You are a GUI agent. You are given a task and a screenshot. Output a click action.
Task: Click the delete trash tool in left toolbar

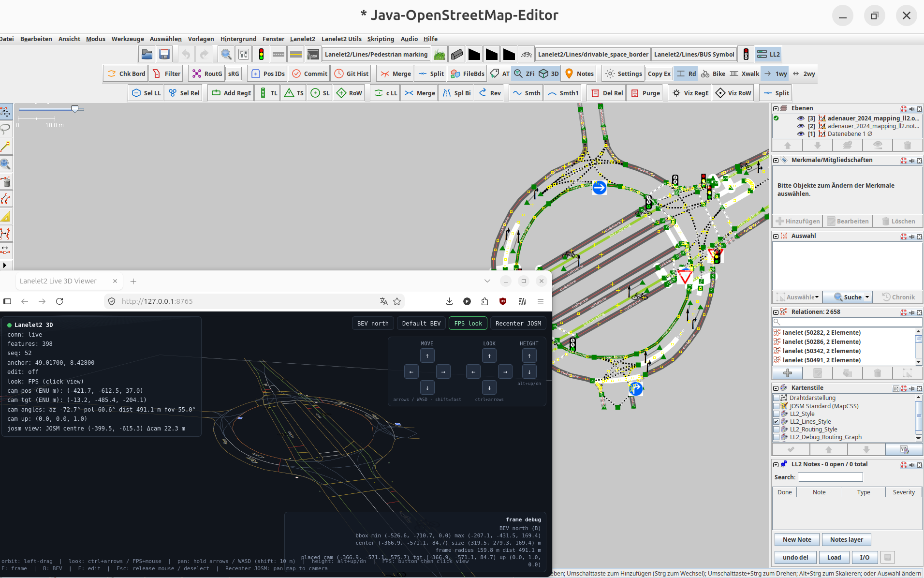[x=5, y=181]
